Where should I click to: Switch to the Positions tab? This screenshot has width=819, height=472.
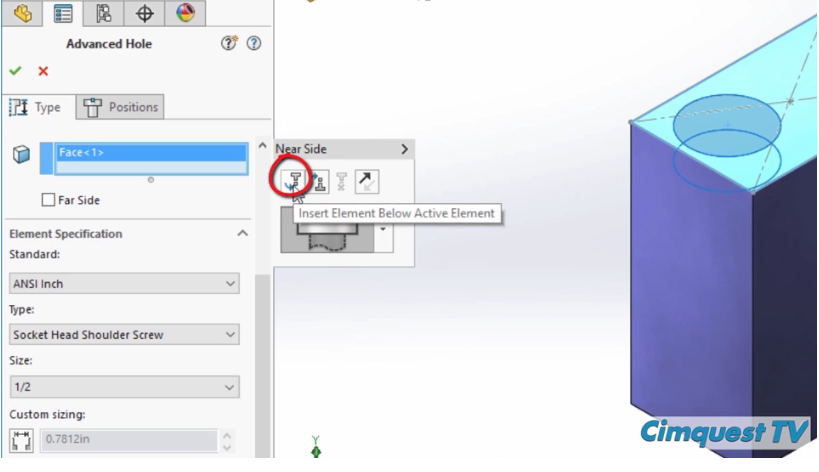point(120,107)
